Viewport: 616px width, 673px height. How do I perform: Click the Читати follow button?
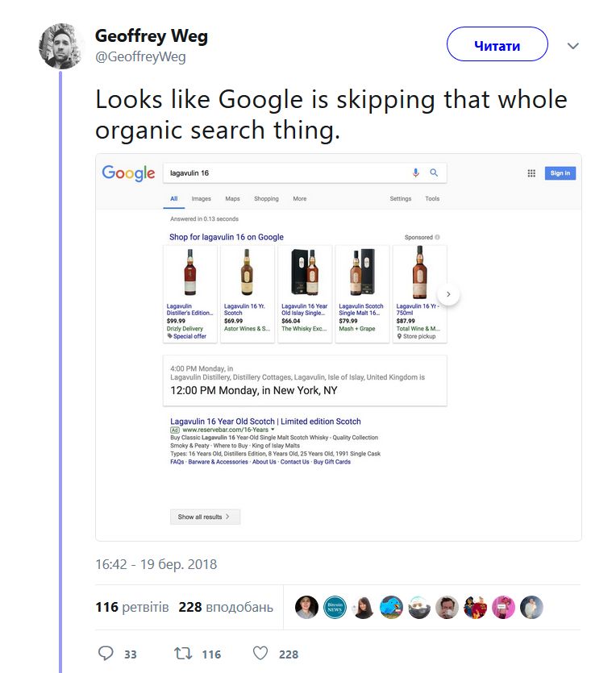tap(497, 45)
